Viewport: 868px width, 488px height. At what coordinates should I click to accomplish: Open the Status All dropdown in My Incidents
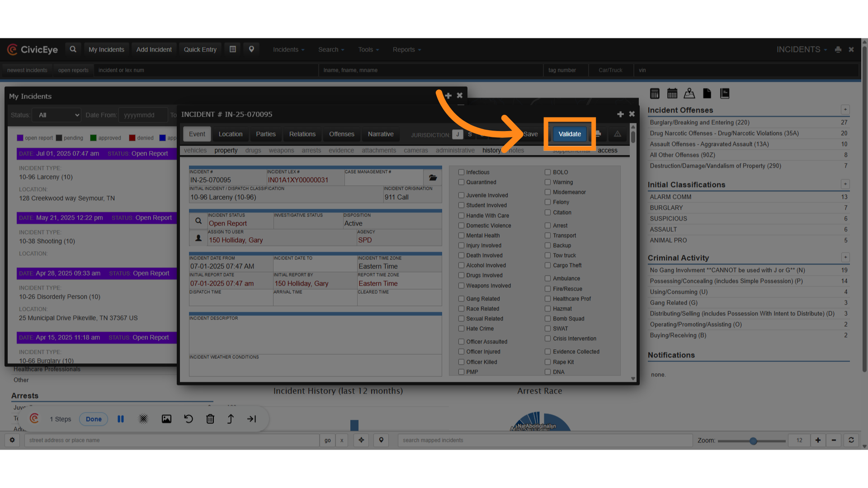[x=57, y=115]
